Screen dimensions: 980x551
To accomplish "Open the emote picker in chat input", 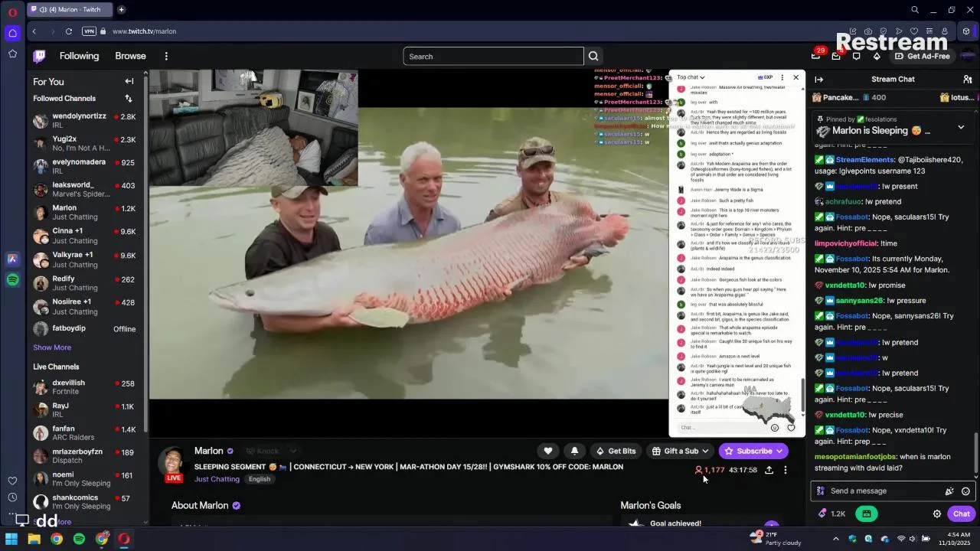I will pyautogui.click(x=965, y=491).
